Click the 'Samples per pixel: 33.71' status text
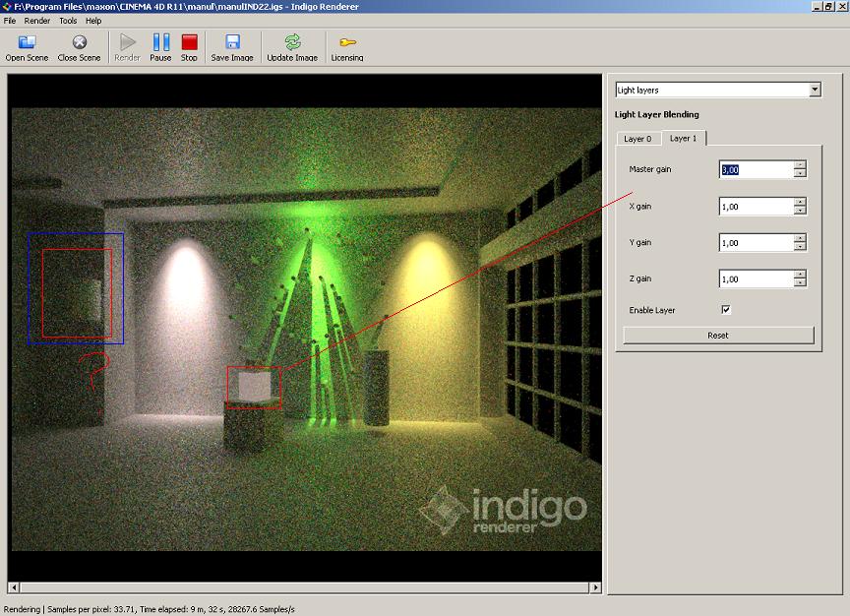Screen dimensions: 850x616 91,609
